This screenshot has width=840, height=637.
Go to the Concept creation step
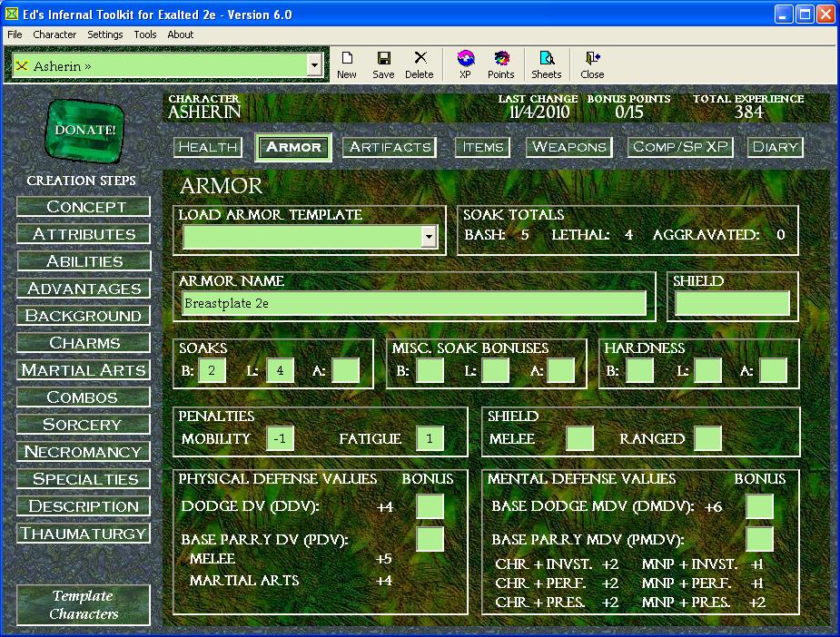point(84,207)
